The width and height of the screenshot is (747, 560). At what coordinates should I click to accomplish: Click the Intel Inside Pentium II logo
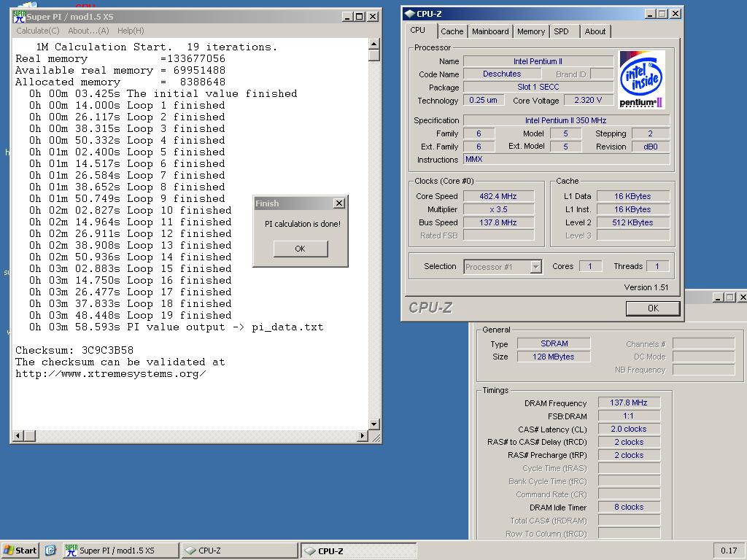641,80
